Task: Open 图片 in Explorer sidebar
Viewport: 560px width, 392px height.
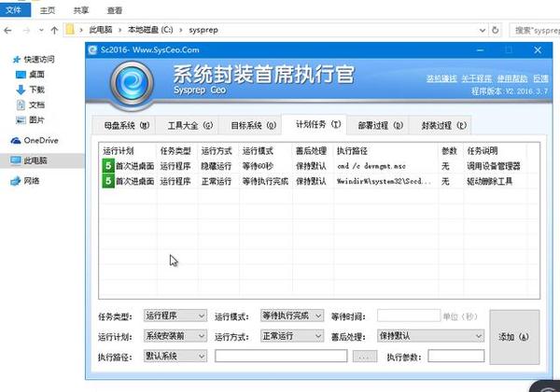Action: pyautogui.click(x=30, y=120)
